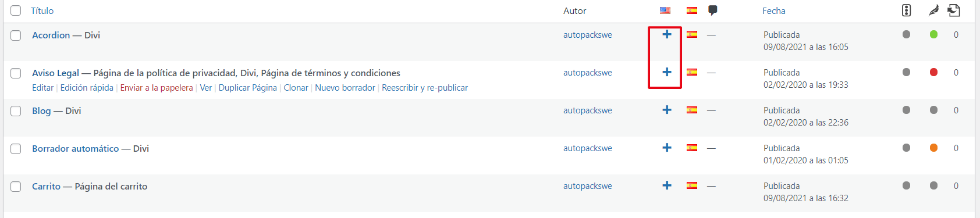Click red readability dot for Aviso Legal
Screen dimensions: 980x218
[933, 72]
